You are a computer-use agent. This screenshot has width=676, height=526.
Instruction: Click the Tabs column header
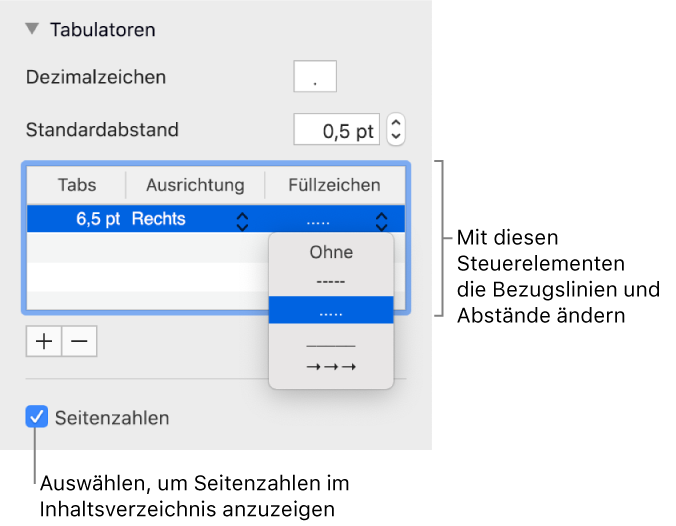77,185
